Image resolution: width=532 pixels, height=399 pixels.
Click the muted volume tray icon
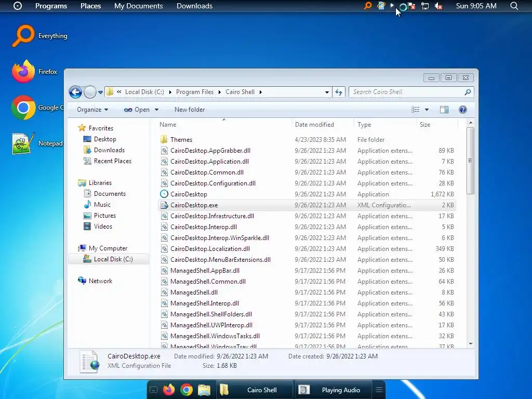(x=438, y=6)
